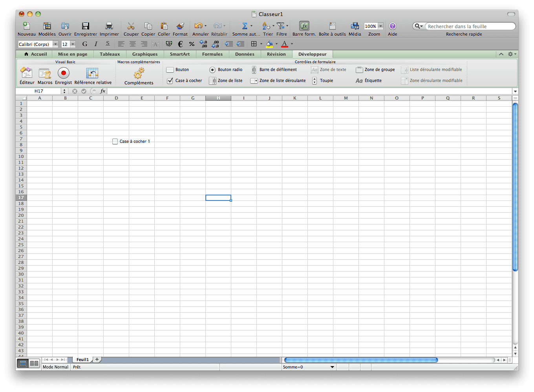534x392 pixels.
Task: Select the Case à cocher form control
Action: (x=170, y=81)
